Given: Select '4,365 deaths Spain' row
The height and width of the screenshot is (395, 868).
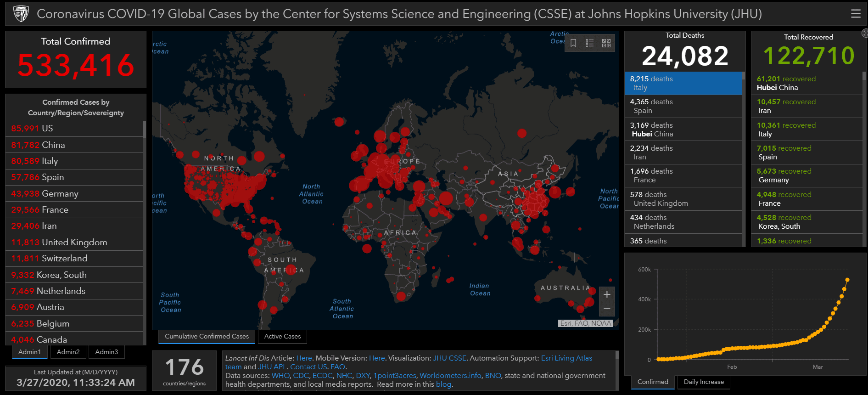Looking at the screenshot, I should (683, 107).
